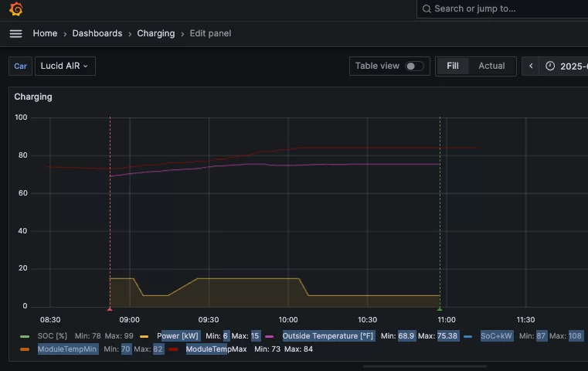Click the Edit panel breadcrumb
This screenshot has height=371, width=588.
(x=210, y=33)
